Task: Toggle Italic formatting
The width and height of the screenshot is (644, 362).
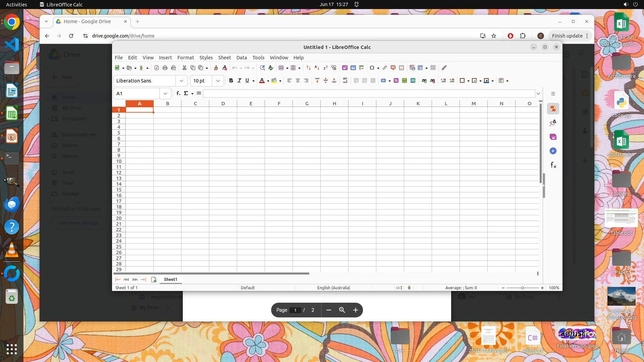Action: (239, 81)
